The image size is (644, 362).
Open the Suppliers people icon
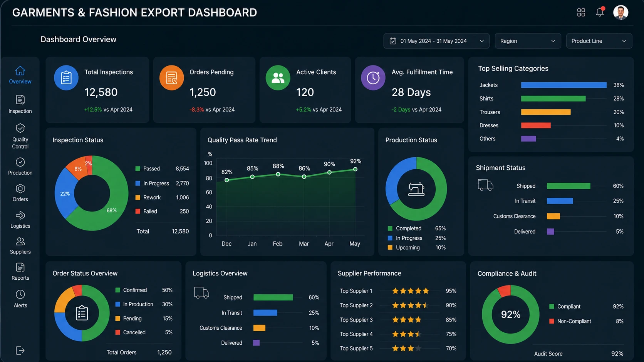pos(20,241)
